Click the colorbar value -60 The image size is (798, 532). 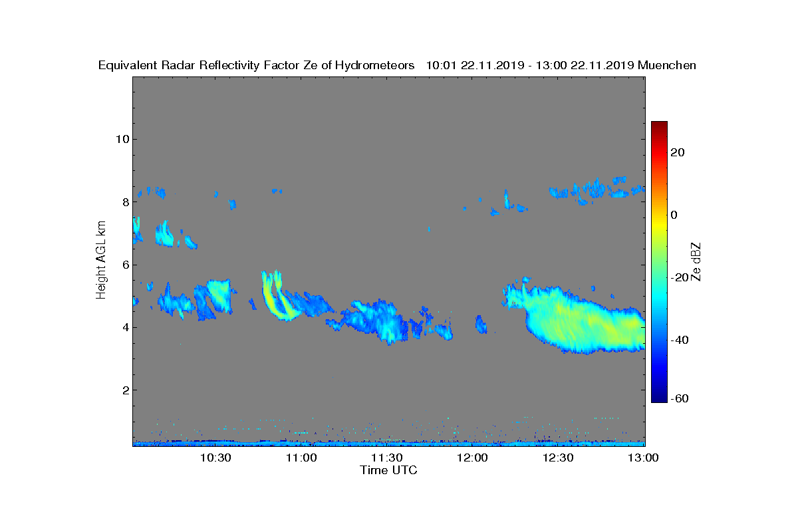pyautogui.click(x=678, y=398)
